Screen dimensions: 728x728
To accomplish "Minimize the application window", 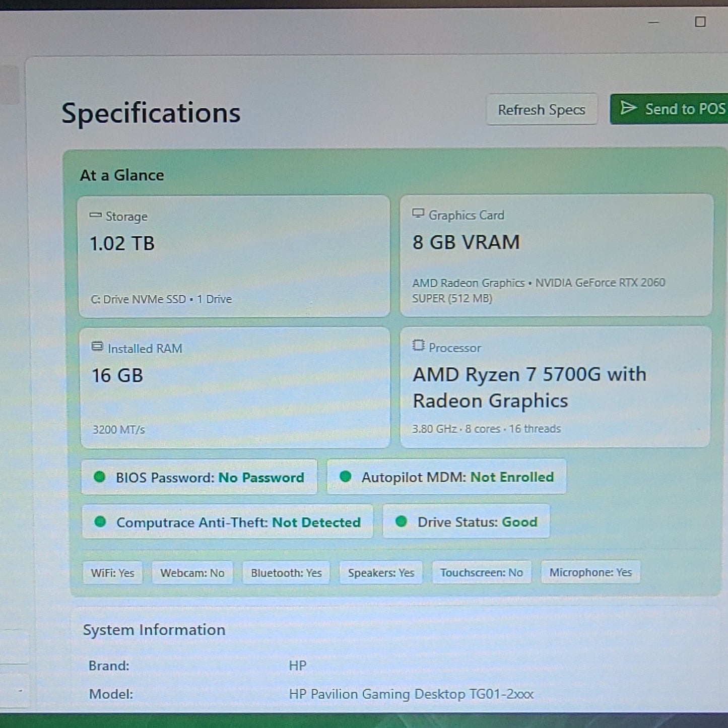I will pyautogui.click(x=653, y=22).
